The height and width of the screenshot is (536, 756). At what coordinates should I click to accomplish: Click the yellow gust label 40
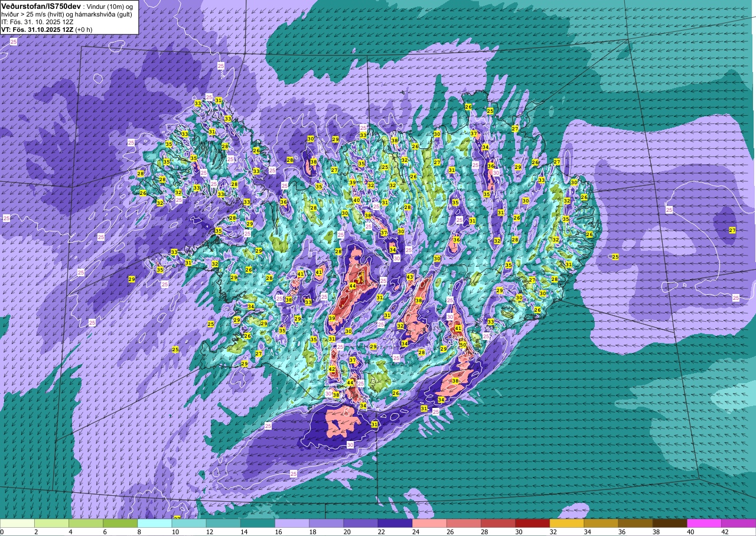(x=356, y=200)
